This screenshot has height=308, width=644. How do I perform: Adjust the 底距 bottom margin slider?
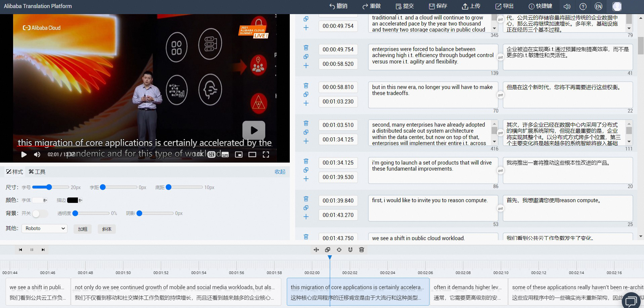point(184,187)
